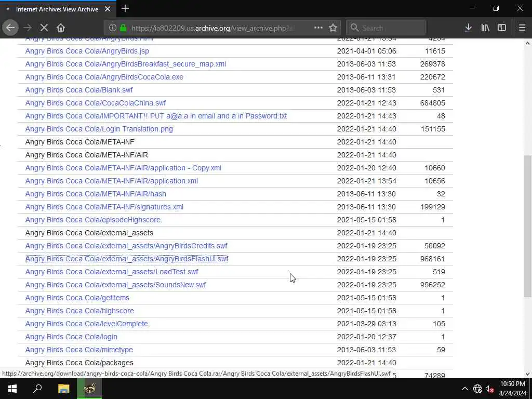532x399 pixels.
Task: Open the AngryBirdsCredits.swf link
Action: (x=126, y=246)
